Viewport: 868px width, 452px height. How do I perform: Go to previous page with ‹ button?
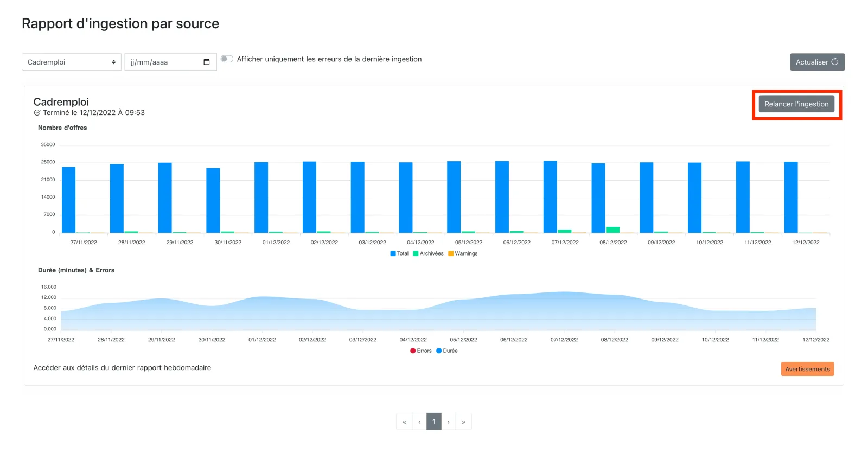pyautogui.click(x=419, y=422)
